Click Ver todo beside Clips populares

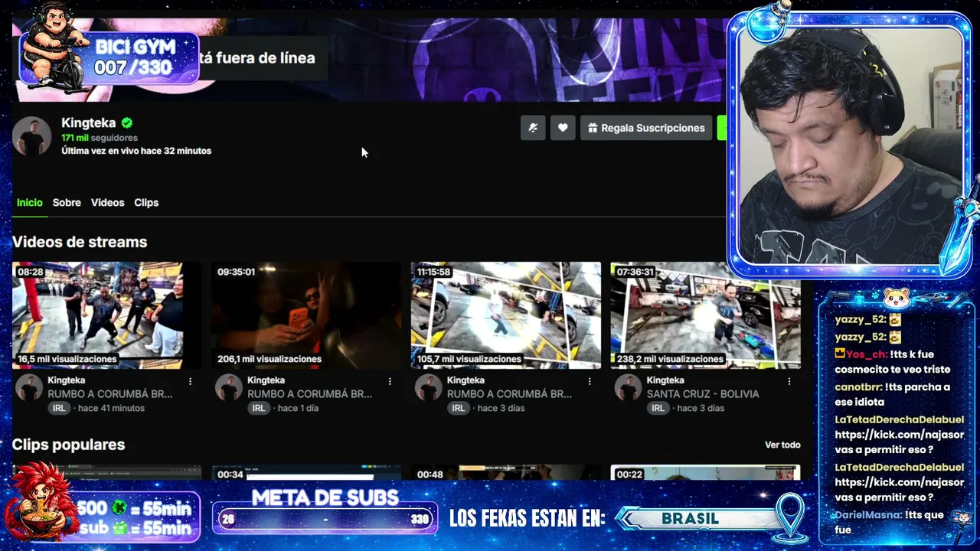[x=782, y=445]
